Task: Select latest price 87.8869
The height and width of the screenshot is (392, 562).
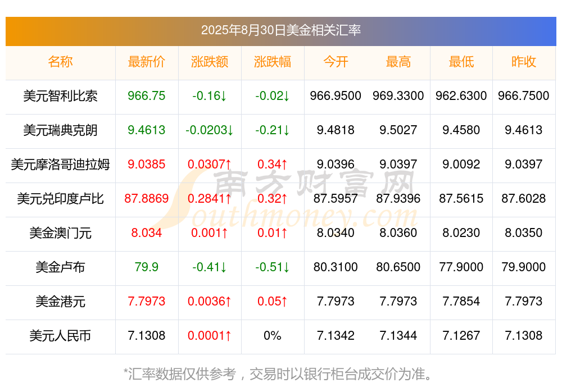Action: [146, 198]
